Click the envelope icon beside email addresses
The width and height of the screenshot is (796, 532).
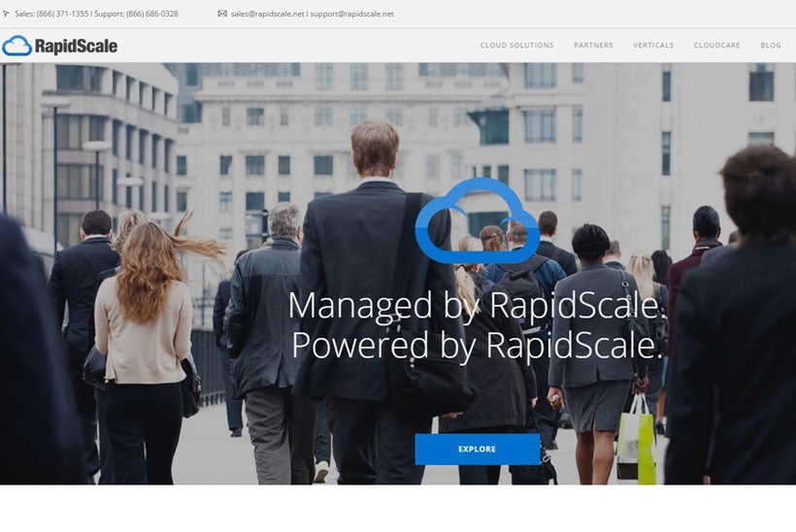click(222, 14)
